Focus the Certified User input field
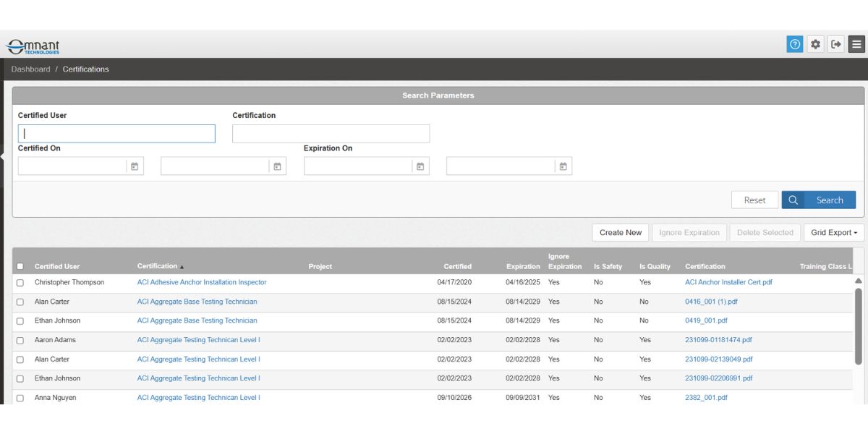 [x=116, y=134]
